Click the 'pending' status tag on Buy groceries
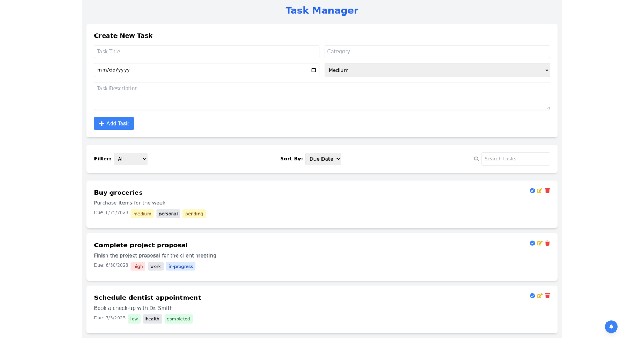644x338 pixels. (x=194, y=214)
